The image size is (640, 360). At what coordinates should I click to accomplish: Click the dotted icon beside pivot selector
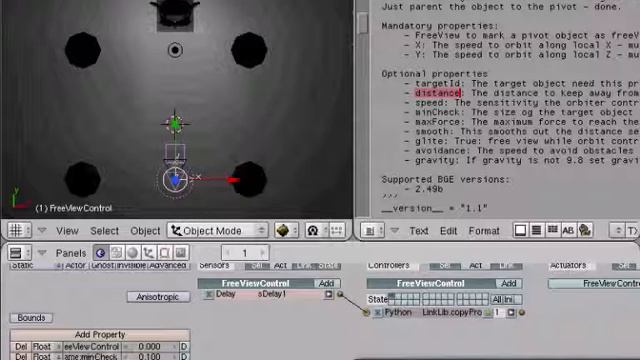[337, 231]
